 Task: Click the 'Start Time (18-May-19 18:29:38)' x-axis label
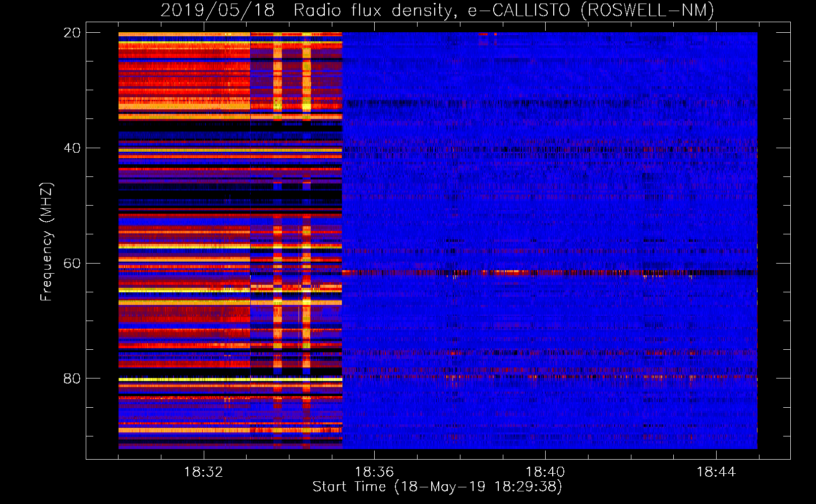tap(437, 487)
